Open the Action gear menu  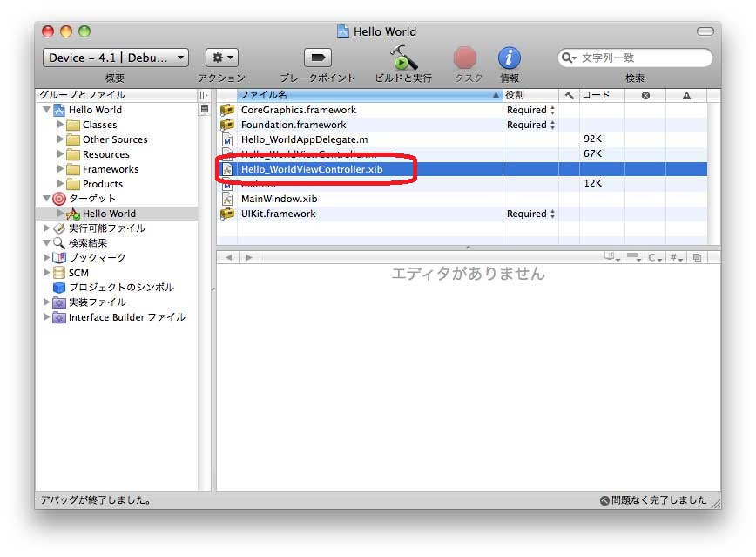[x=221, y=58]
